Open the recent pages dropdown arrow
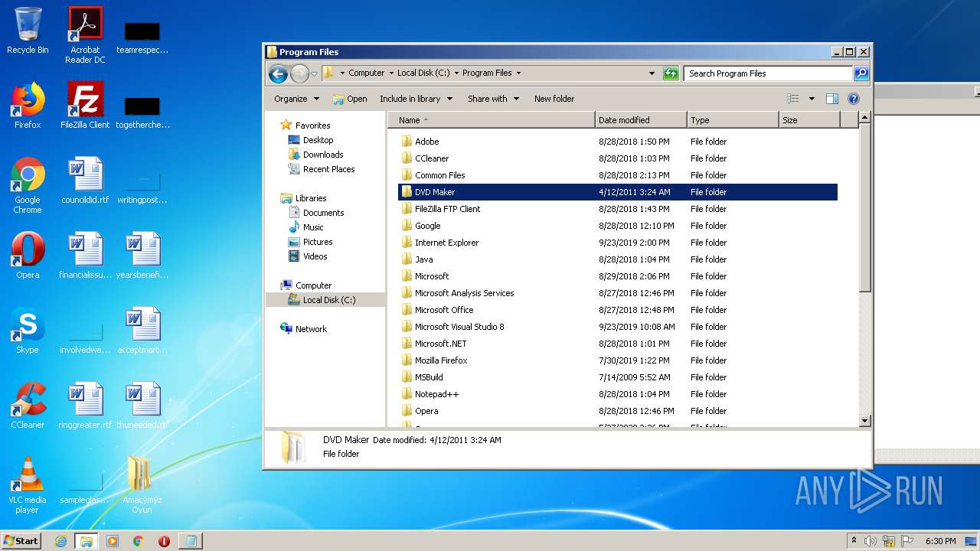 (314, 74)
